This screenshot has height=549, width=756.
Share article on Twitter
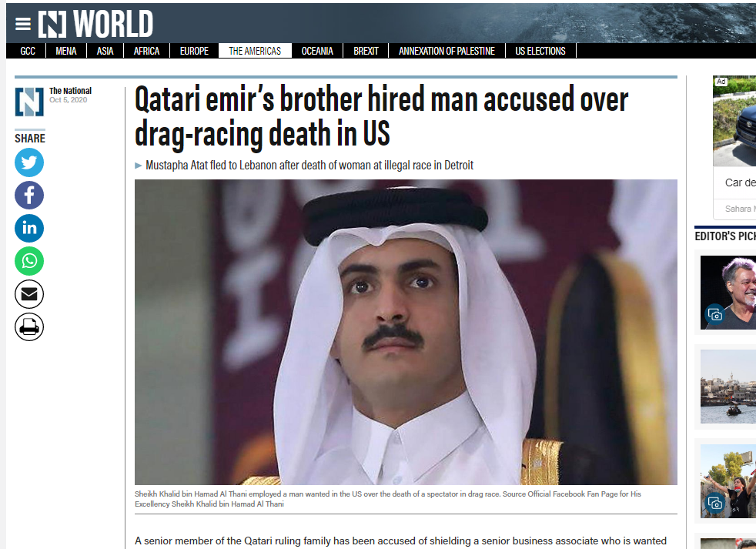(29, 162)
